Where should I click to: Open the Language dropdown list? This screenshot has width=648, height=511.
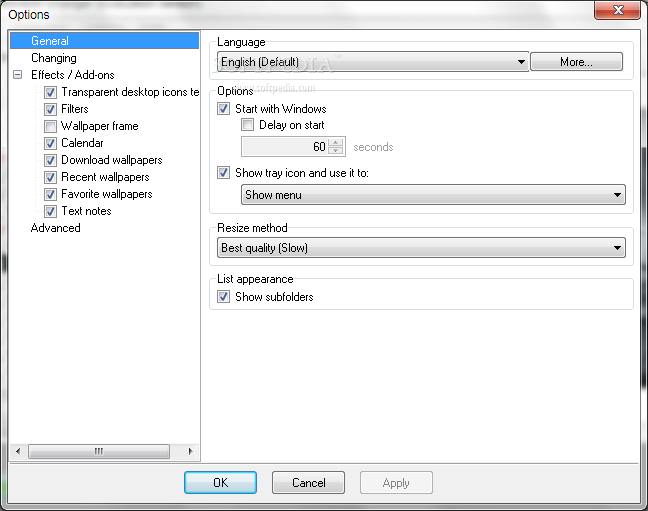tap(373, 62)
